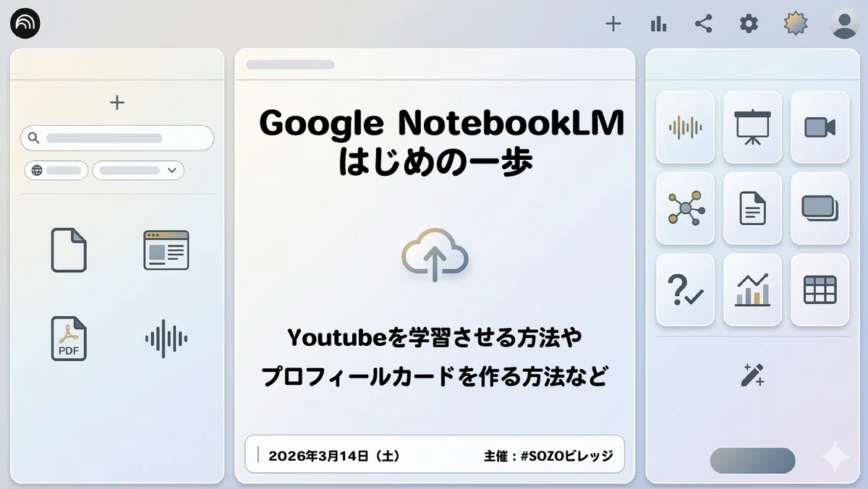Click the share icon in top bar

(x=703, y=24)
